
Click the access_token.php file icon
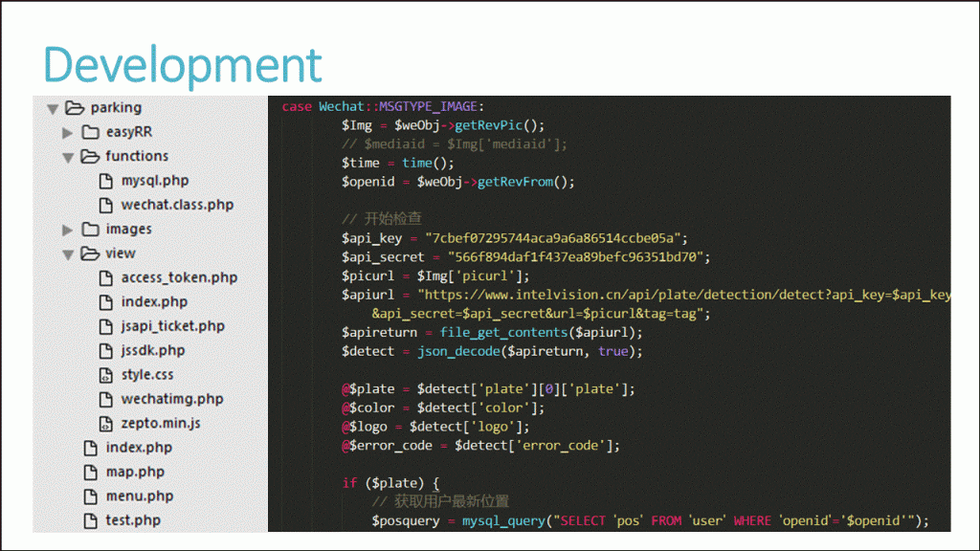coord(105,278)
